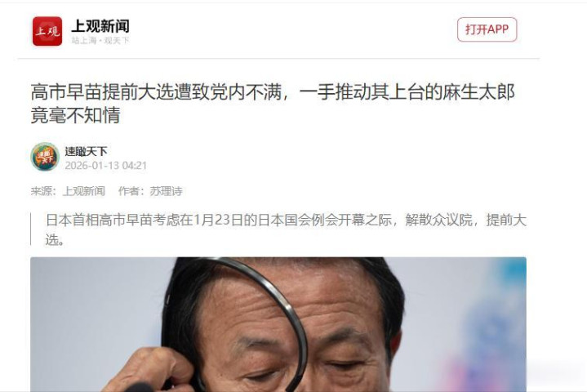Open the article photo of the man
The height and width of the screenshot is (392, 587).
coord(278,324)
